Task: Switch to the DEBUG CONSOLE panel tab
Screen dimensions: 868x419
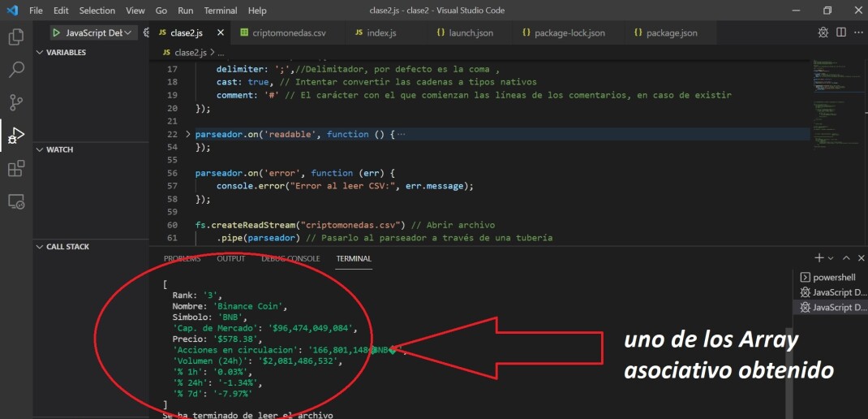Action: [x=290, y=258]
